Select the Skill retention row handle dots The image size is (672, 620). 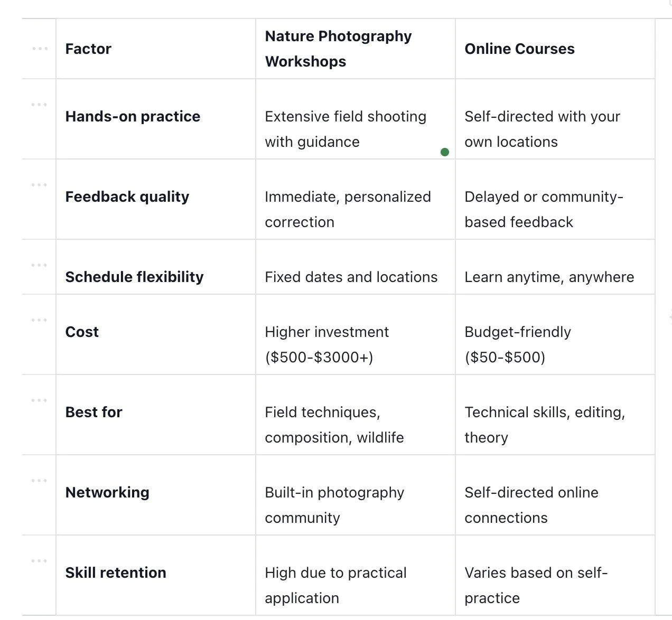pos(39,561)
